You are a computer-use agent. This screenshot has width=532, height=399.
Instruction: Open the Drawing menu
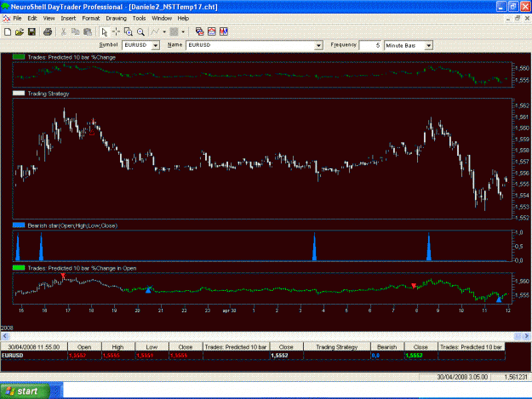click(116, 19)
